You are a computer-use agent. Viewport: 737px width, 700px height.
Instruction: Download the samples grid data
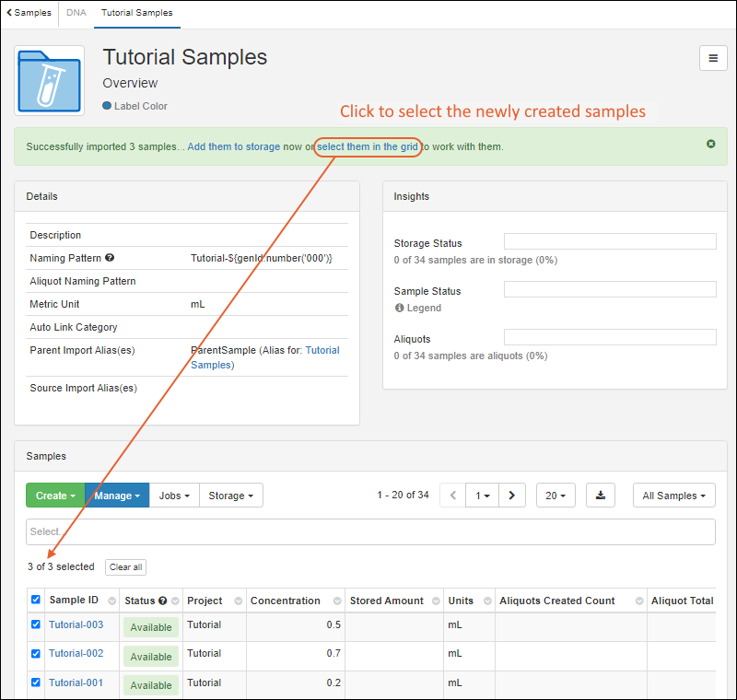point(601,496)
